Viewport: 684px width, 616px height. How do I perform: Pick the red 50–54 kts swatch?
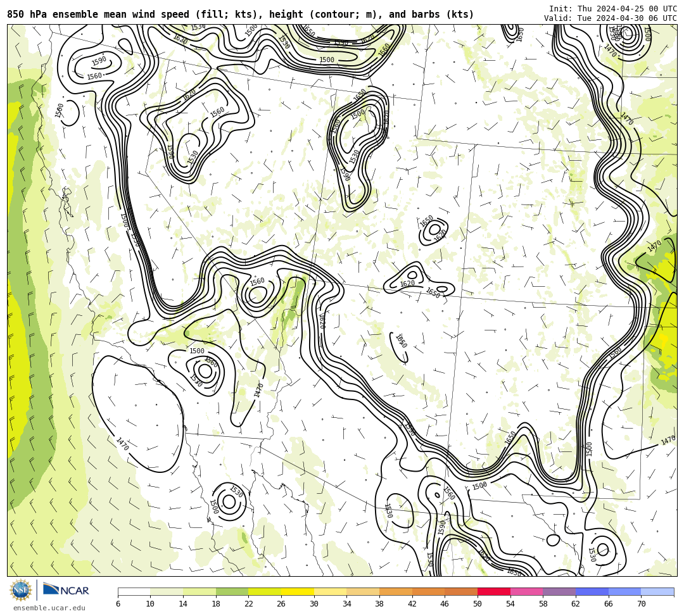[x=494, y=591]
